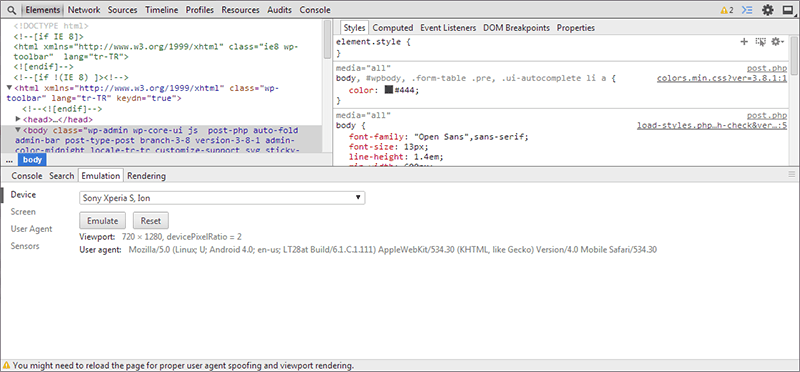Toggle element state selector icon

[x=761, y=42]
